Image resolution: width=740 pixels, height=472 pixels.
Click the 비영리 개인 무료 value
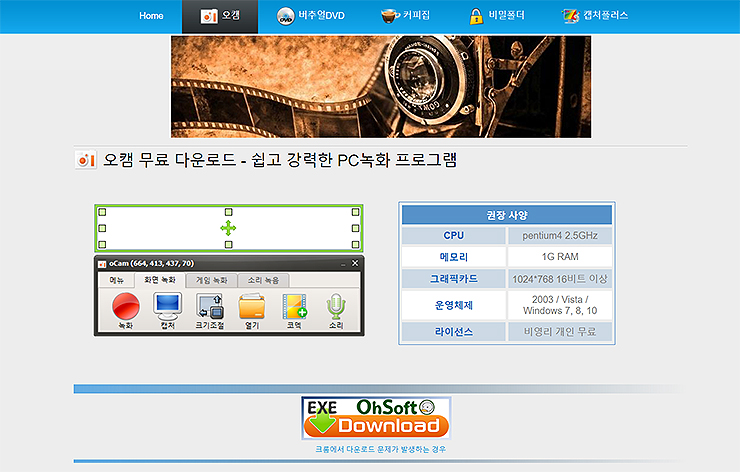(x=560, y=332)
